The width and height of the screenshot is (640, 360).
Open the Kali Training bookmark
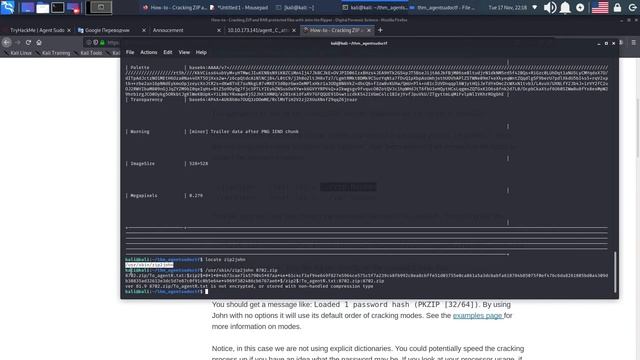coord(53,53)
